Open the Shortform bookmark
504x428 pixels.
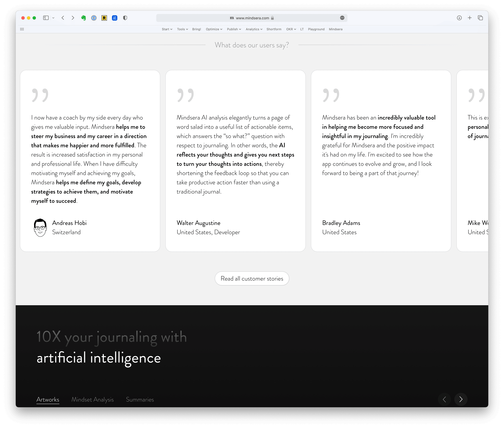coord(274,29)
